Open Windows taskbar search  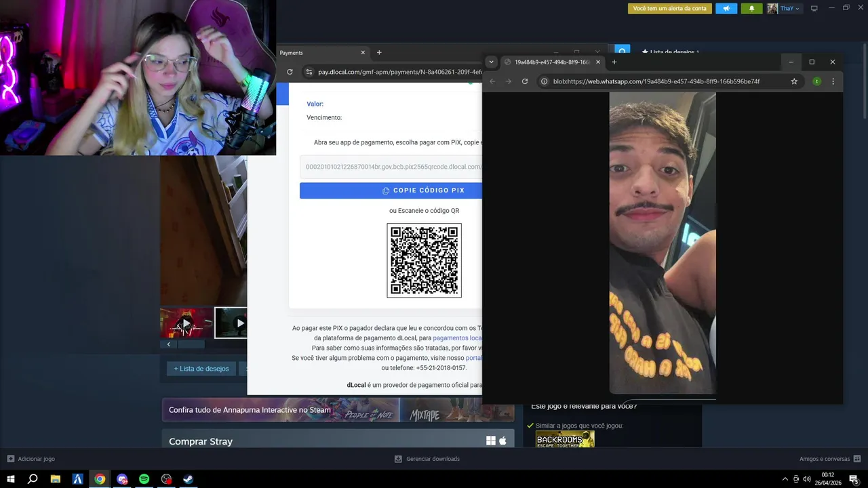coord(33,479)
